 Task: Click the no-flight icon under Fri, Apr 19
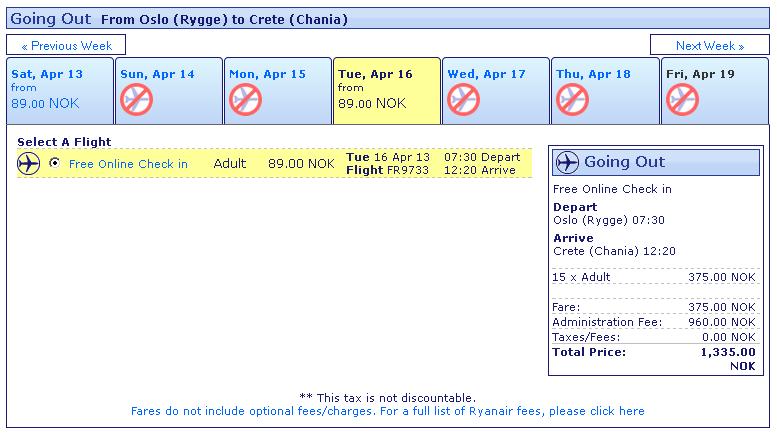tap(682, 100)
